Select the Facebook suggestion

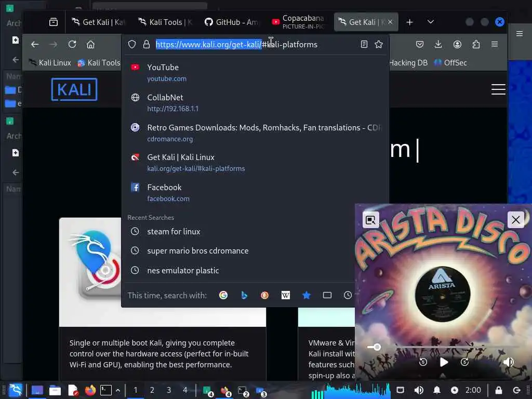255,193
